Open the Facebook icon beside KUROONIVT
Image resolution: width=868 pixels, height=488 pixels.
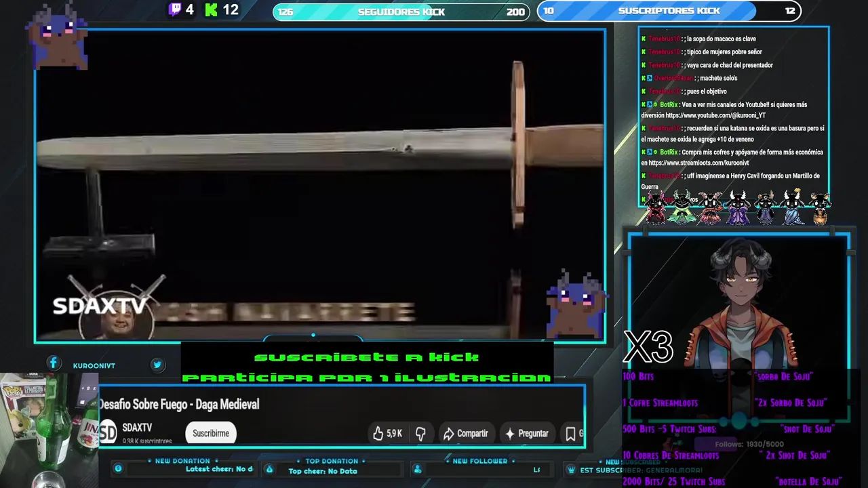[54, 363]
